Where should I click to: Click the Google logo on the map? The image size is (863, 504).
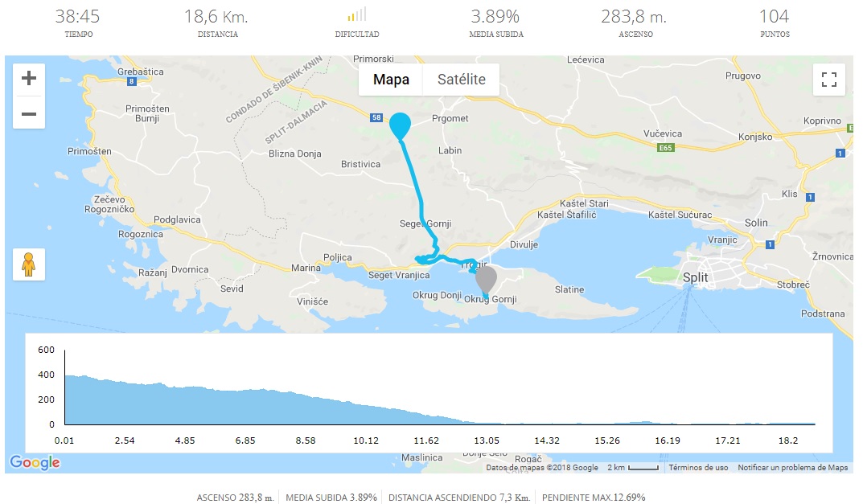click(35, 462)
